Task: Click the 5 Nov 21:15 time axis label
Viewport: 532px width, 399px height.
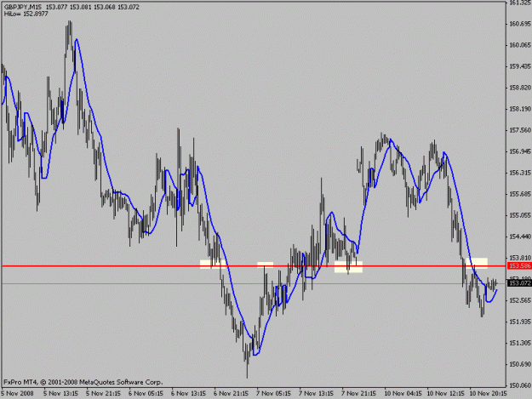Action: pos(103,394)
